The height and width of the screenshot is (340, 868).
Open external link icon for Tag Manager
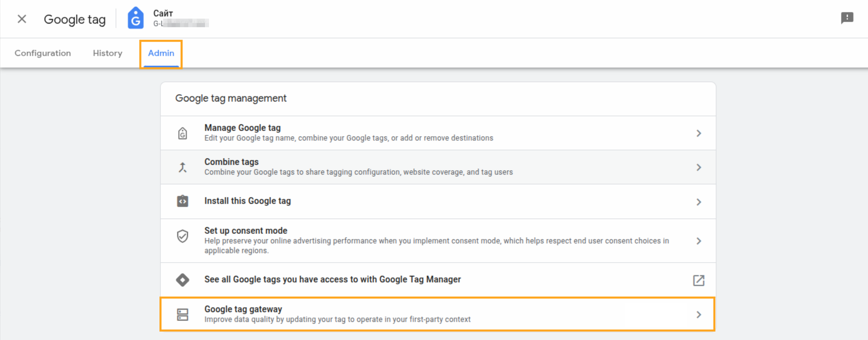coord(698,280)
